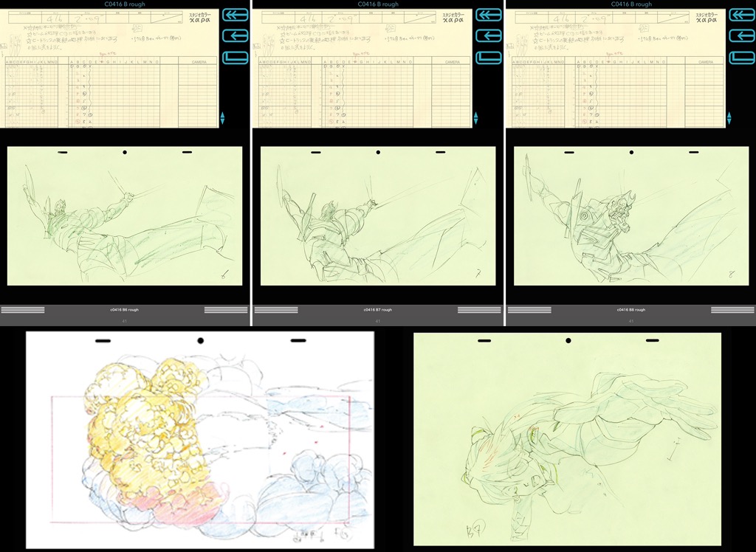Click the CAMERA column header on B7 time sheet
Viewport: 756px width, 552px height.
click(452, 62)
